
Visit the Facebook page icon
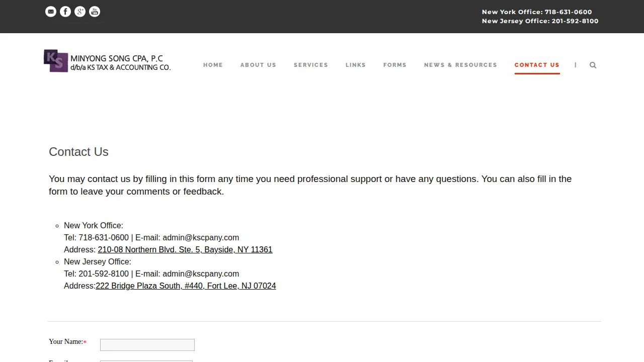pos(65,12)
